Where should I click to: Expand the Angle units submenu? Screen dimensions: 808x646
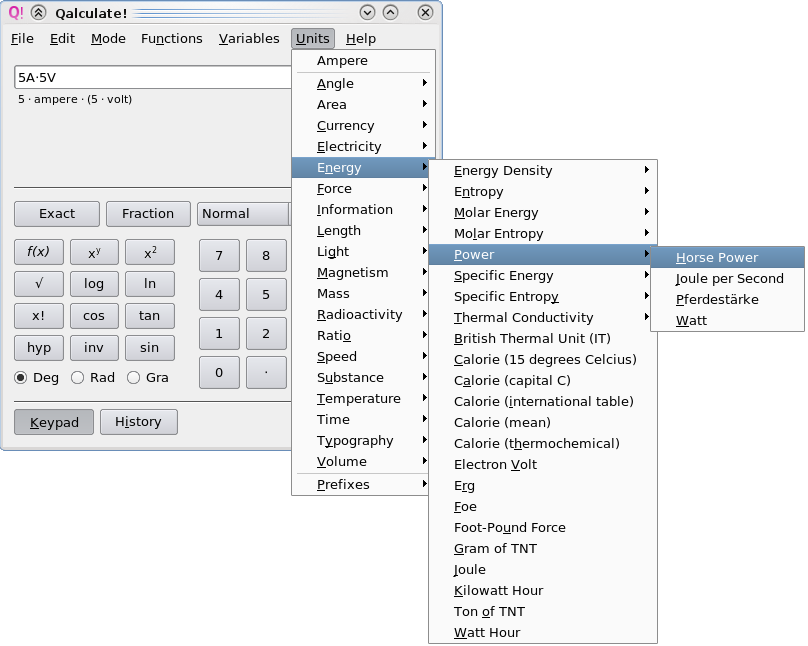pyautogui.click(x=364, y=83)
